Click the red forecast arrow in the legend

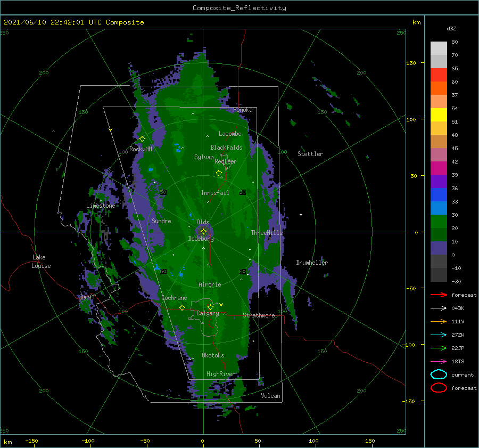[439, 295]
